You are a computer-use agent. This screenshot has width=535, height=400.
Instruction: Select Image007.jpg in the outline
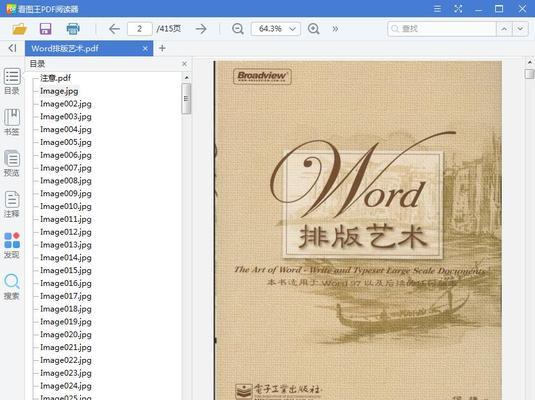(x=66, y=168)
